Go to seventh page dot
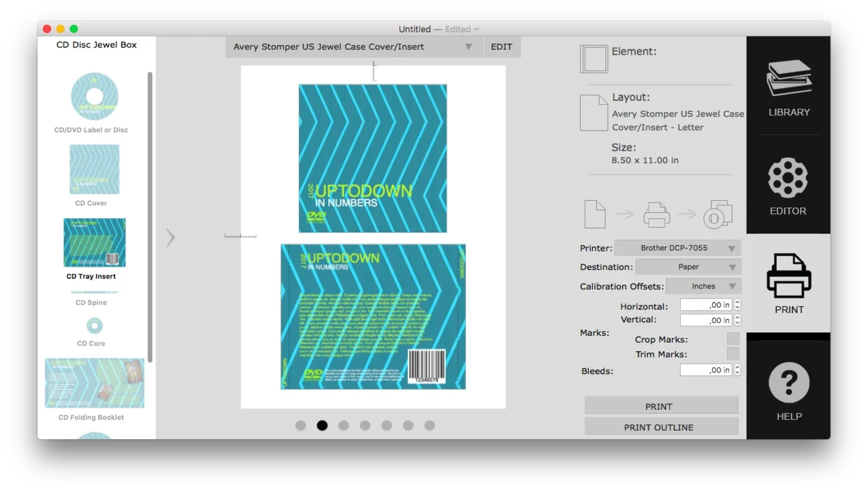868x493 pixels. point(429,425)
